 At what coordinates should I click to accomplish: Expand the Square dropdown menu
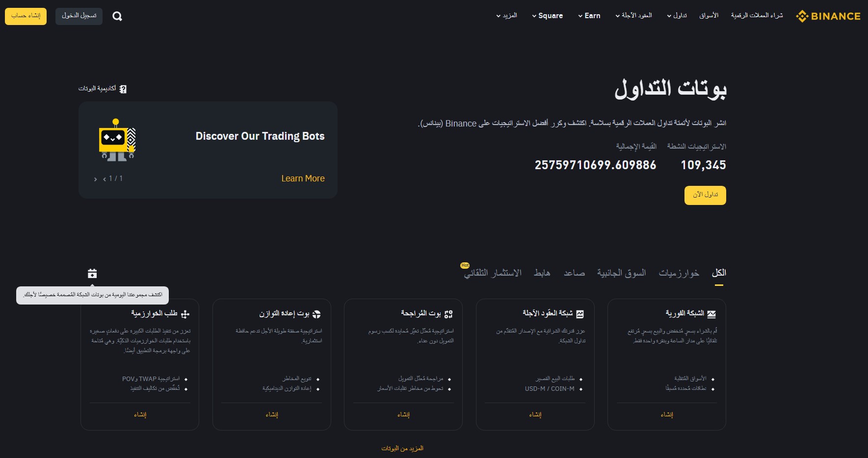pyautogui.click(x=547, y=16)
